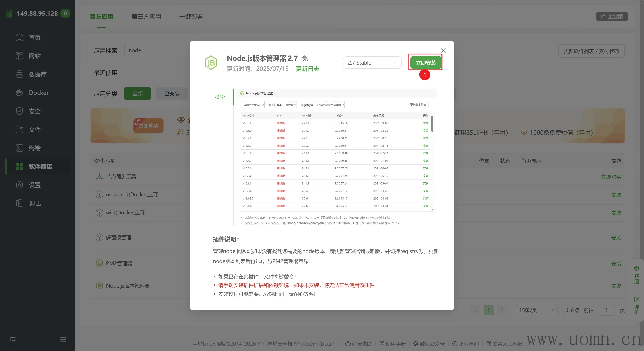Image resolution: width=644 pixels, height=351 pixels.
Task: Open the 终端 terminal icon in sidebar
Action: point(19,148)
